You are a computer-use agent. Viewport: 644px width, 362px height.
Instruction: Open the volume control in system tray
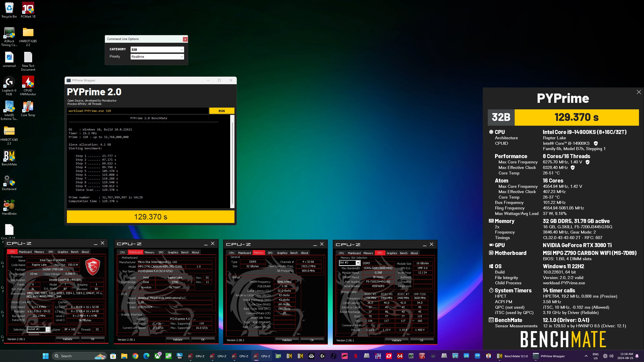(611, 356)
